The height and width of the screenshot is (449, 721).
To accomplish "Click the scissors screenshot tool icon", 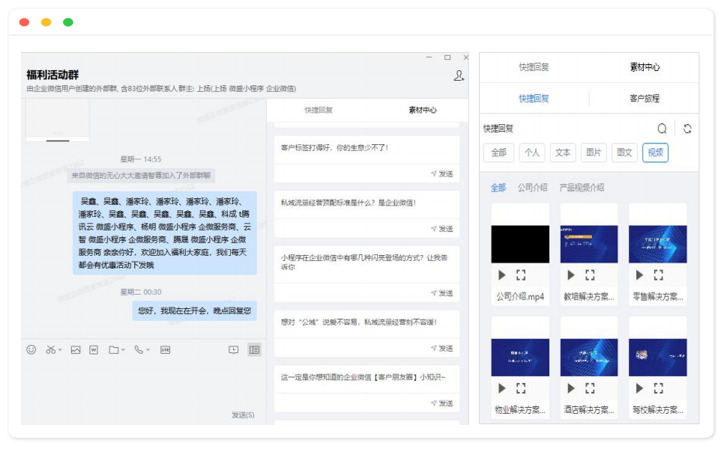I will pos(50,350).
